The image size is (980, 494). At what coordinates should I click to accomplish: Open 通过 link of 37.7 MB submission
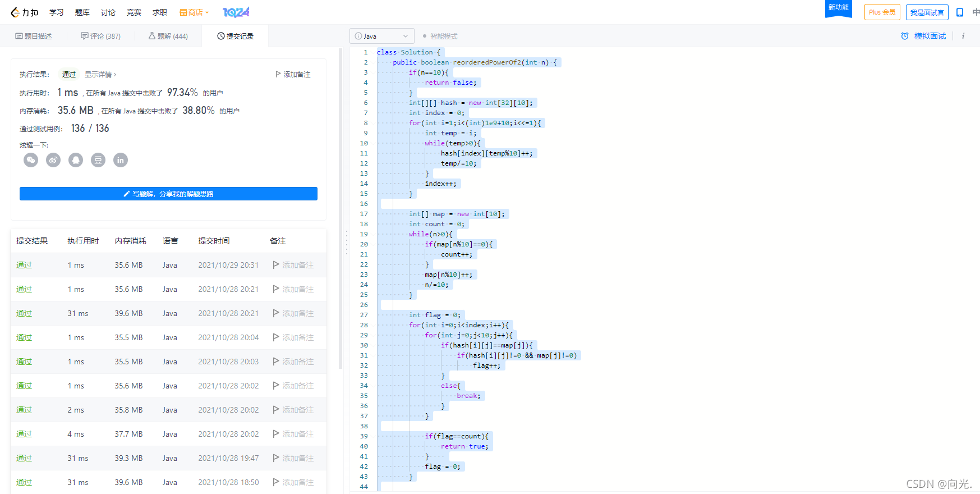(24, 434)
